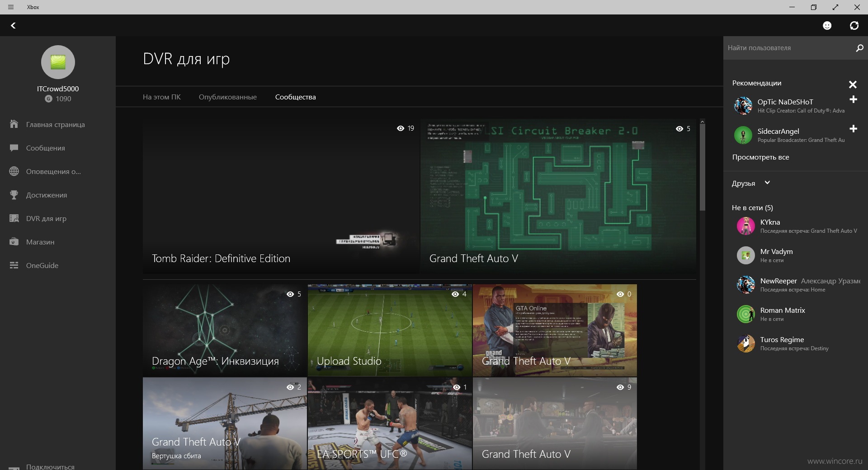Click the search magnifier icon
The image size is (868, 470).
click(x=859, y=48)
